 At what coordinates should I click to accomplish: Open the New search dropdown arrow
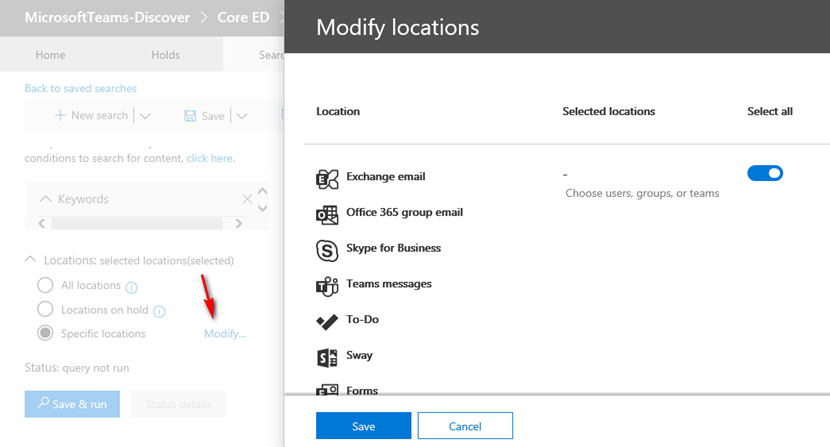[145, 116]
